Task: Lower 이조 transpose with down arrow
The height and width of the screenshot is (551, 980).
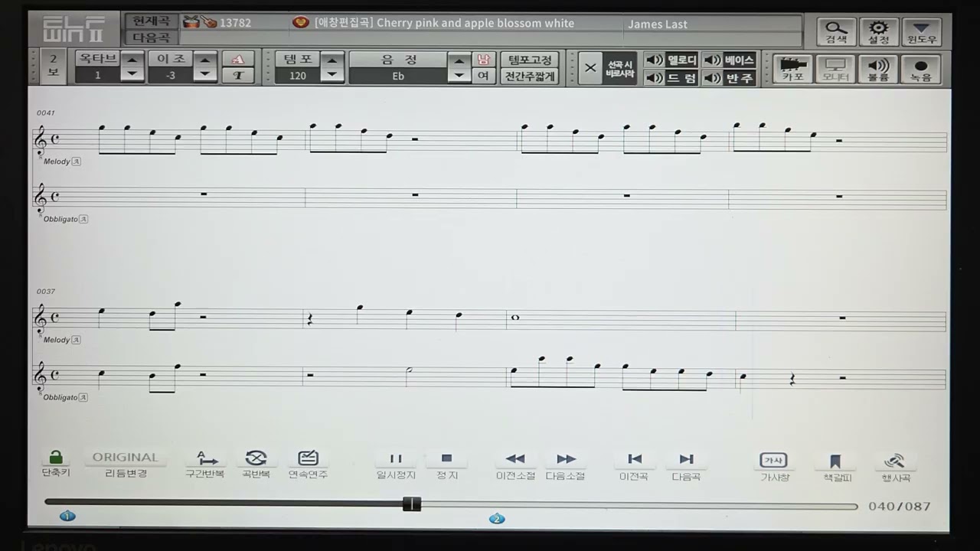Action: pos(205,75)
